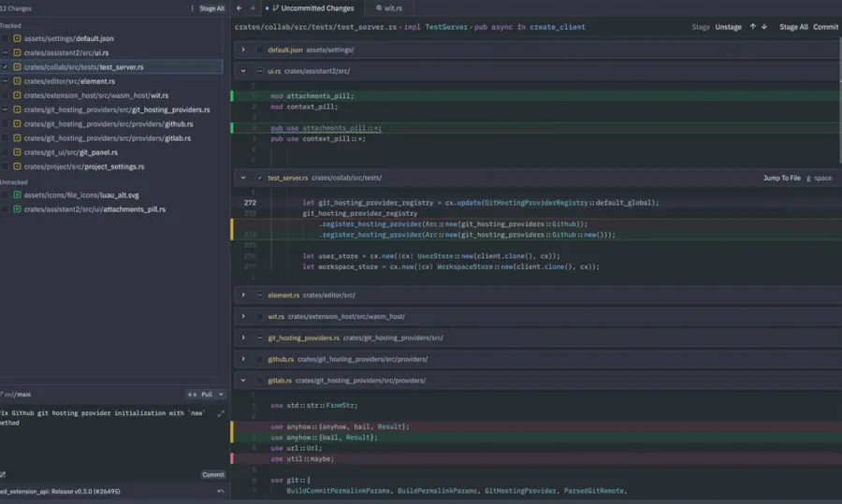This screenshot has height=504, width=842.
Task: Click Unstage in the diff toolbar
Action: [x=728, y=27]
